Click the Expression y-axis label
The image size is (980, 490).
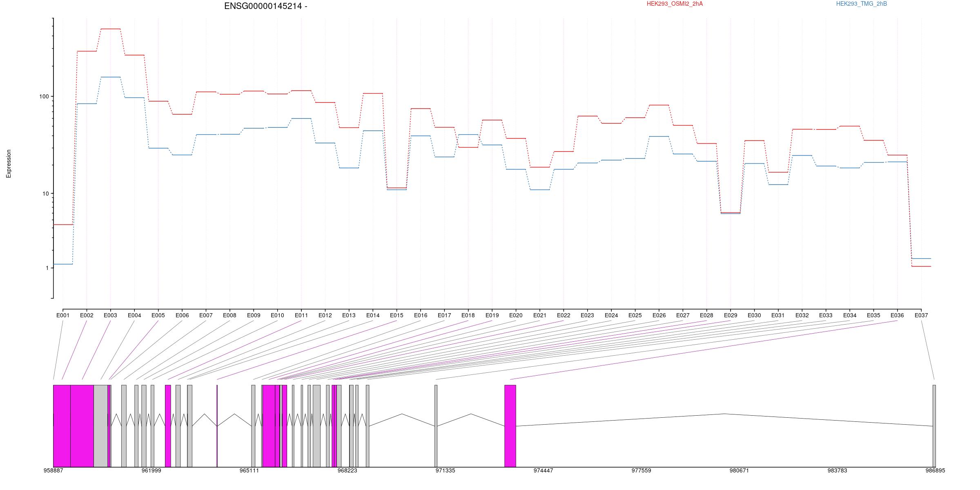coord(9,164)
